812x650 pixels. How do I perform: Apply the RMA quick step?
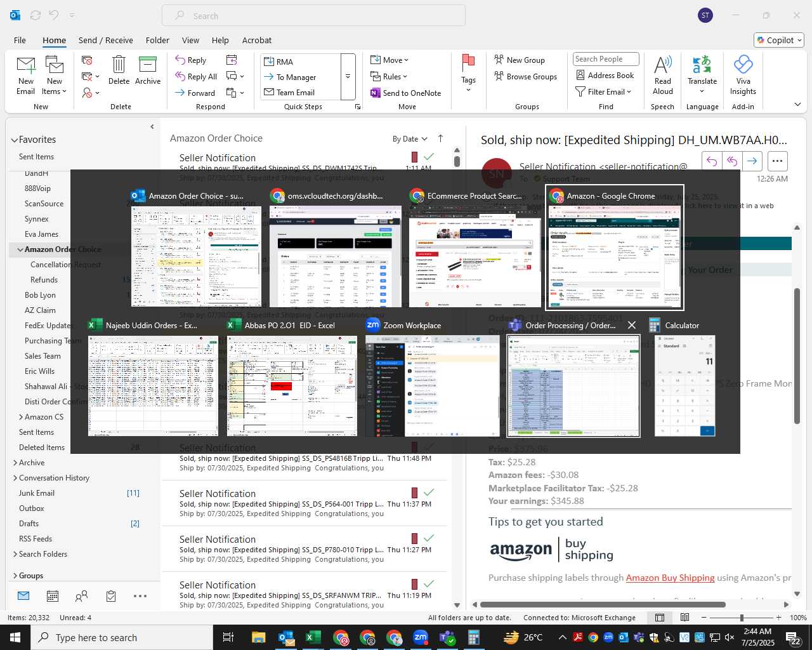[x=278, y=62]
